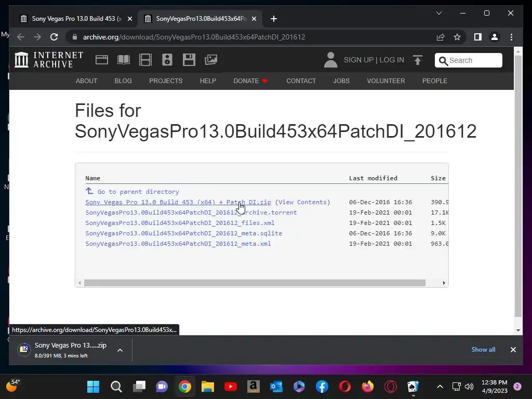This screenshot has width=532, height=399.
Task: Open the _files.xml link
Action: tap(180, 223)
